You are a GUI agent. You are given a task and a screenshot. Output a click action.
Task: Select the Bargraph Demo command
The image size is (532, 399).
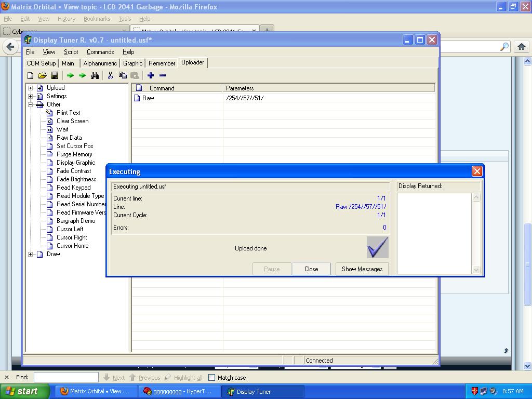point(76,221)
